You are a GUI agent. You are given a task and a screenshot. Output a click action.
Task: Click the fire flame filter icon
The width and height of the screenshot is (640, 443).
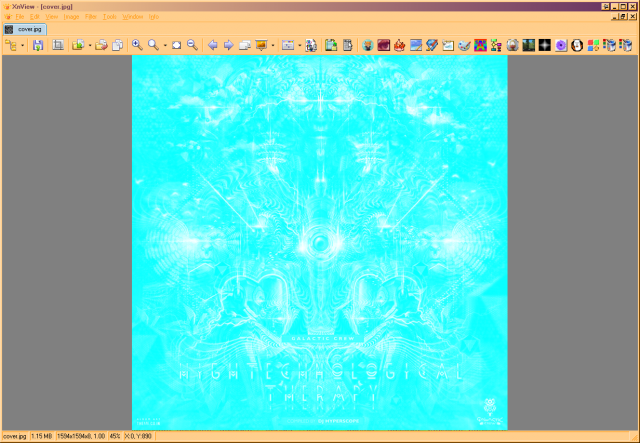coord(400,45)
